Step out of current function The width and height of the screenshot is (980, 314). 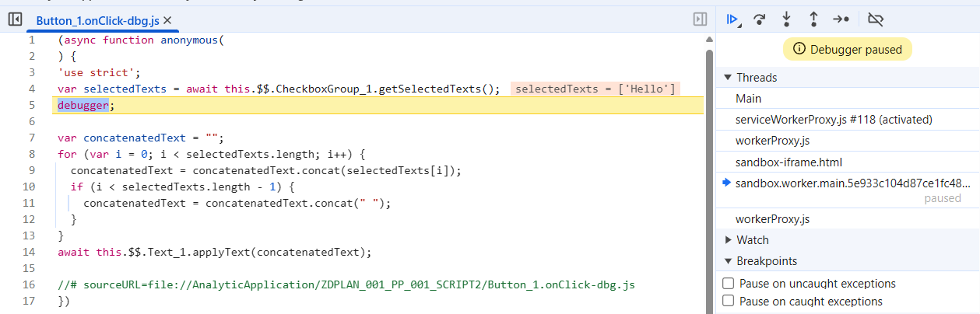813,19
